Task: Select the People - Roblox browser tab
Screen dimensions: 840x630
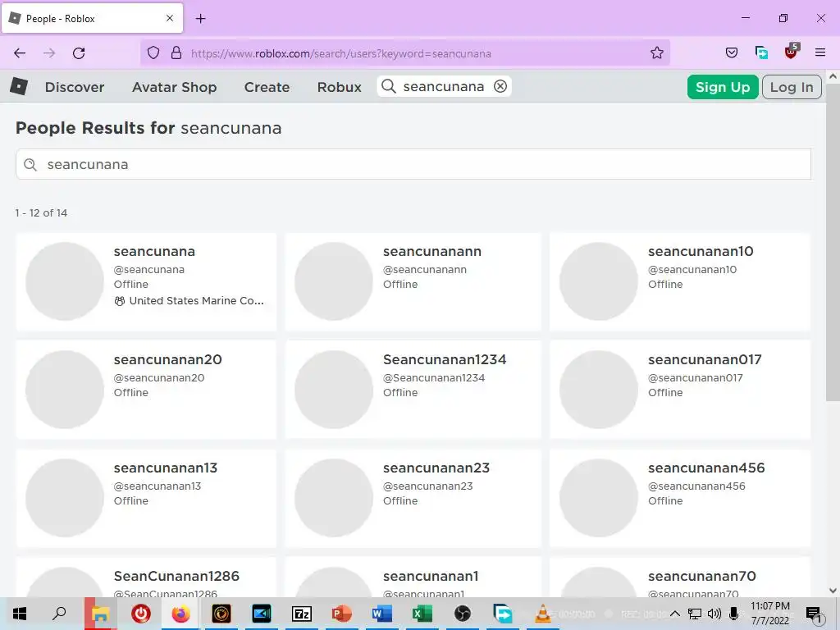Action: [93, 18]
